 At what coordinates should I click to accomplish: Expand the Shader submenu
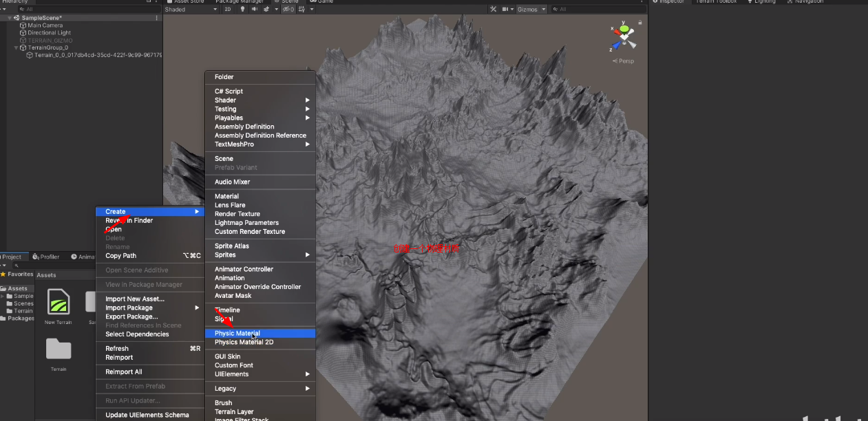tap(260, 100)
